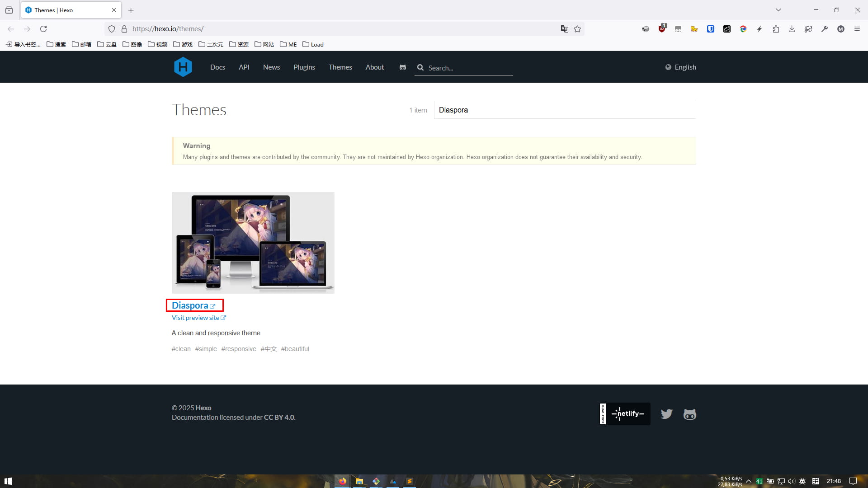868x488 pixels.
Task: Open Firefox application hamburger menu
Action: point(857,29)
